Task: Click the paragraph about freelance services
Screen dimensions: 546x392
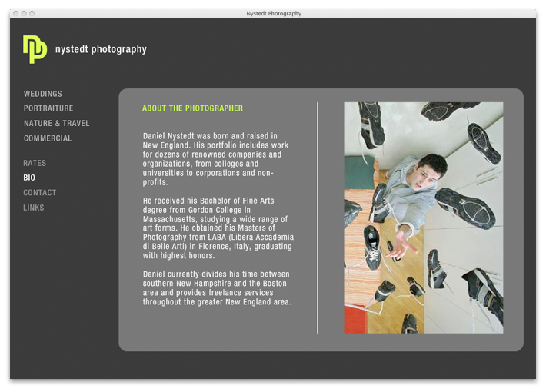Action: 217,288
